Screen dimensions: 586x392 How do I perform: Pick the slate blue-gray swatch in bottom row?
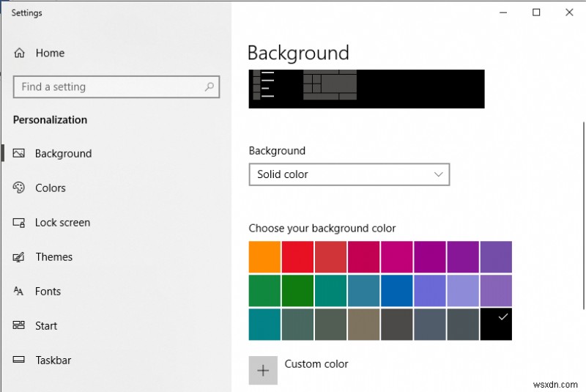tap(430, 325)
